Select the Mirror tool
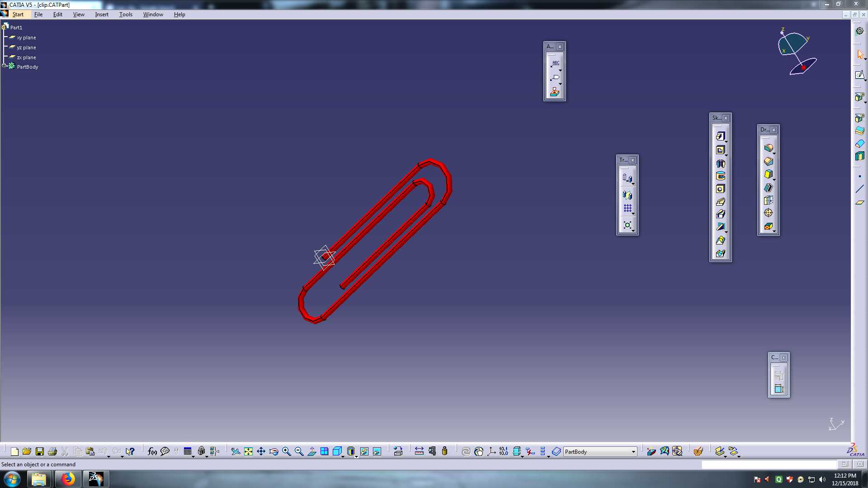This screenshot has width=868, height=488. tap(627, 195)
